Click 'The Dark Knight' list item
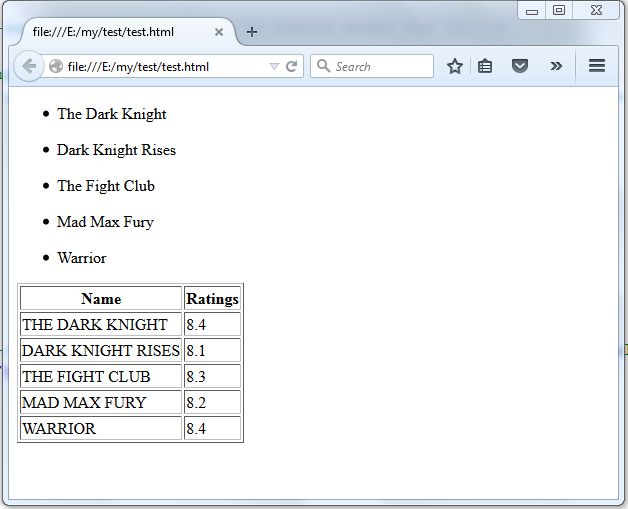This screenshot has height=509, width=628. [x=111, y=114]
